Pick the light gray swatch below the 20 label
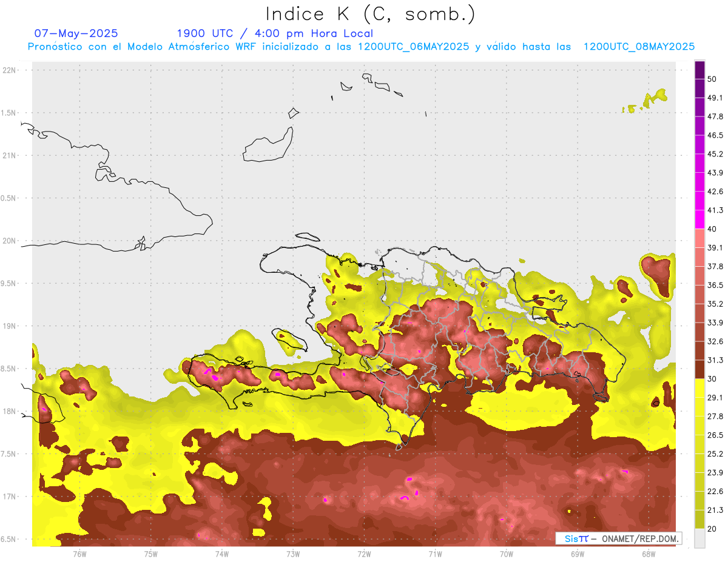This screenshot has height=562, width=728. point(699,538)
